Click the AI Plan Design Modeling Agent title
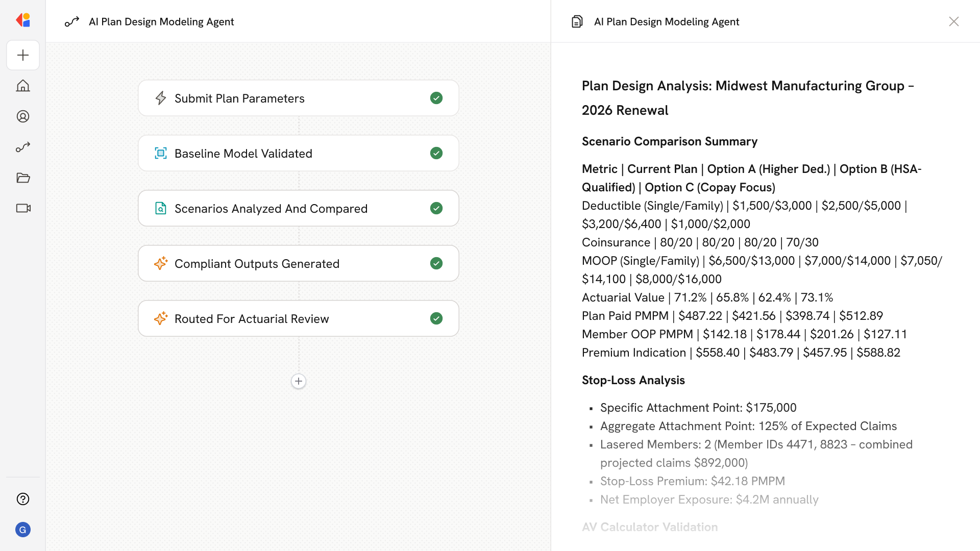Screen dimensions: 980x551 [x=161, y=21]
